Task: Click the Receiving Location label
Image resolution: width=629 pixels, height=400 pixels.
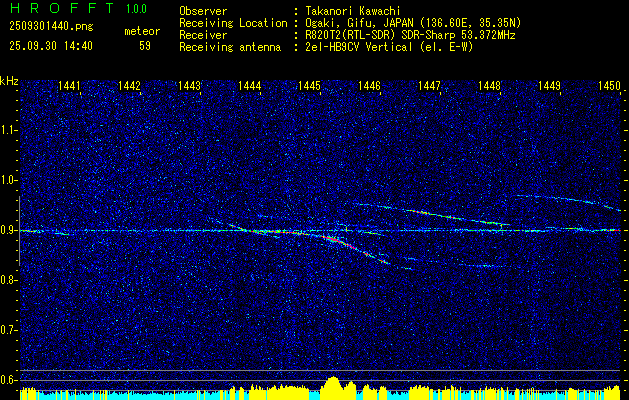Action: click(x=233, y=23)
